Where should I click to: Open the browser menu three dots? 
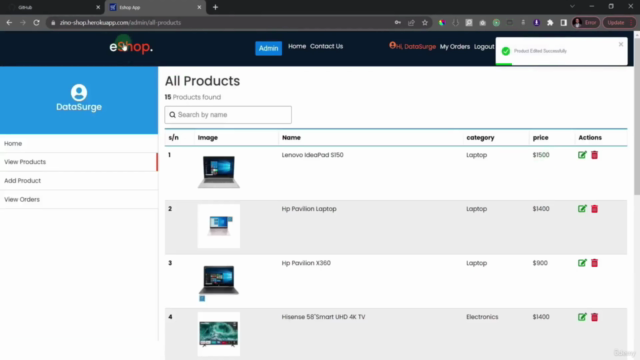tap(632, 23)
